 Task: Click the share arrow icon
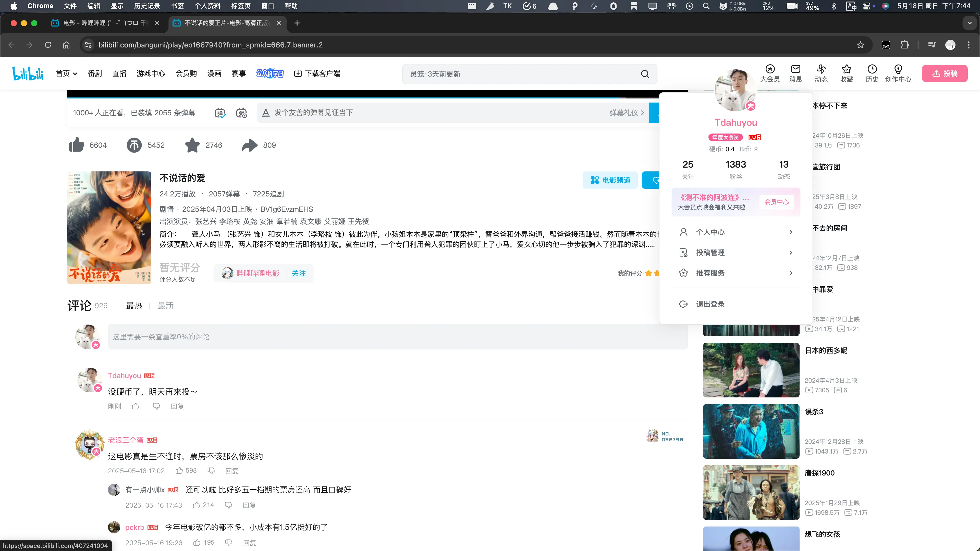[x=250, y=145]
